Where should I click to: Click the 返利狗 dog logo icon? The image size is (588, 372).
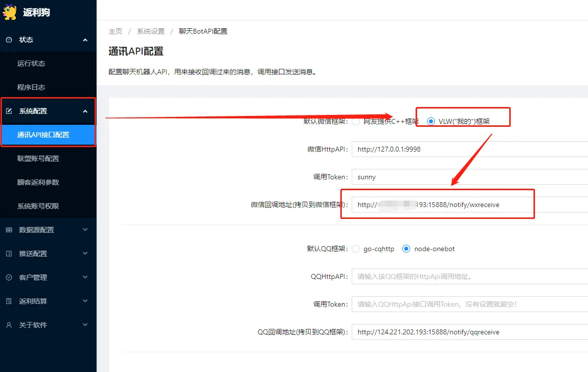click(10, 12)
